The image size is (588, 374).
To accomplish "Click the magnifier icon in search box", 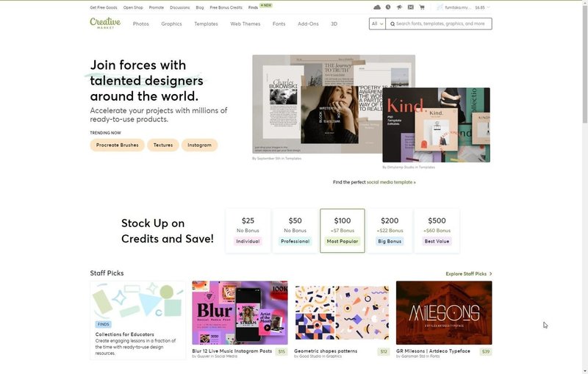I will pos(392,24).
